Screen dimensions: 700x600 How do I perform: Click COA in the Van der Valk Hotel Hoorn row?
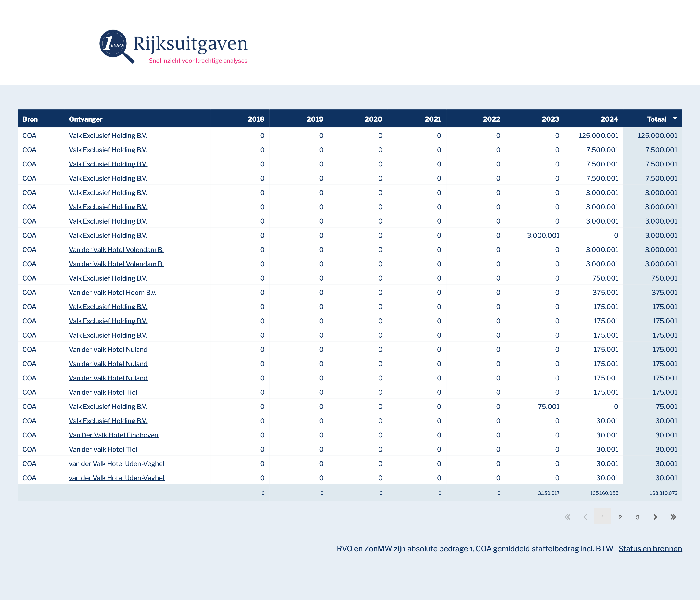click(29, 293)
